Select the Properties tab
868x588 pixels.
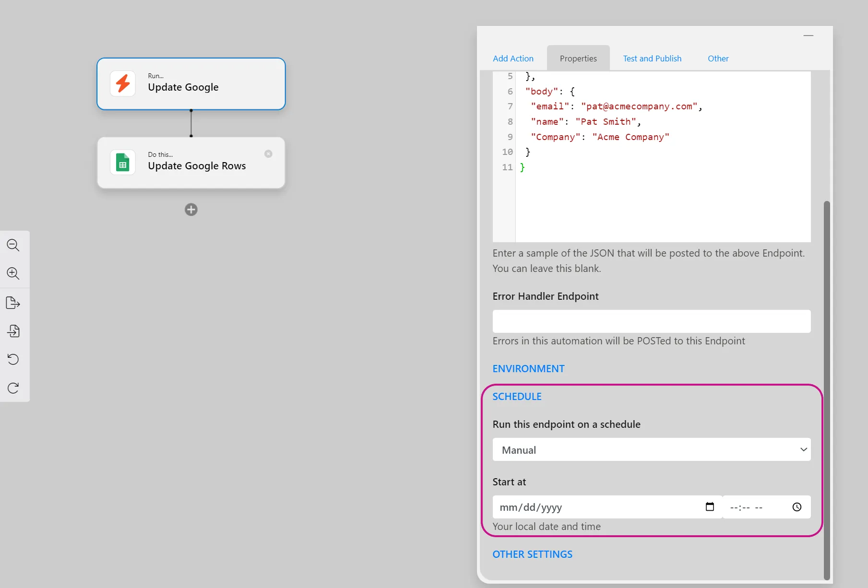pyautogui.click(x=578, y=59)
